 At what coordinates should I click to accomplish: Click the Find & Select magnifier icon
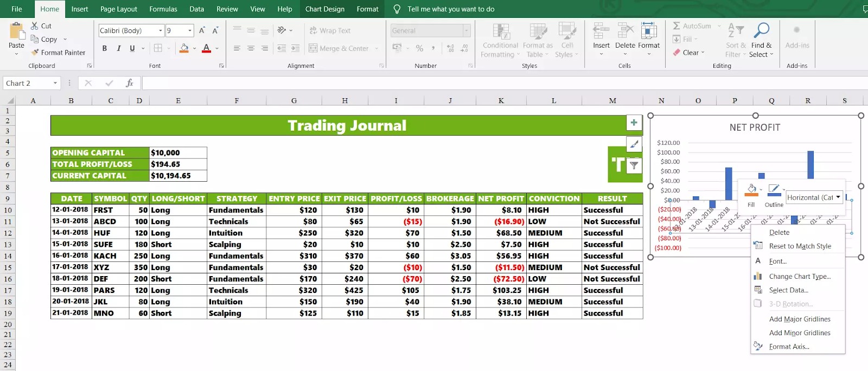(761, 31)
